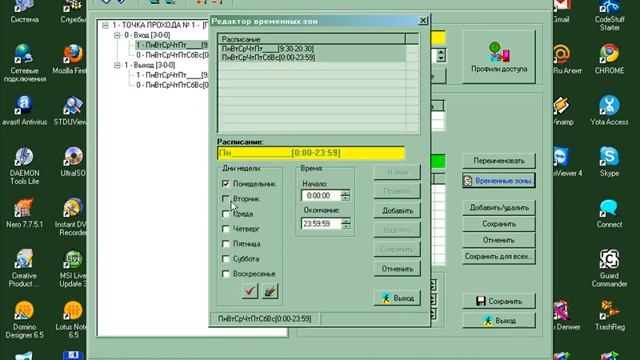Viewport: 640px width, 360px height.
Task: Open CodeStuff Starter desktop icon
Action: (610, 15)
